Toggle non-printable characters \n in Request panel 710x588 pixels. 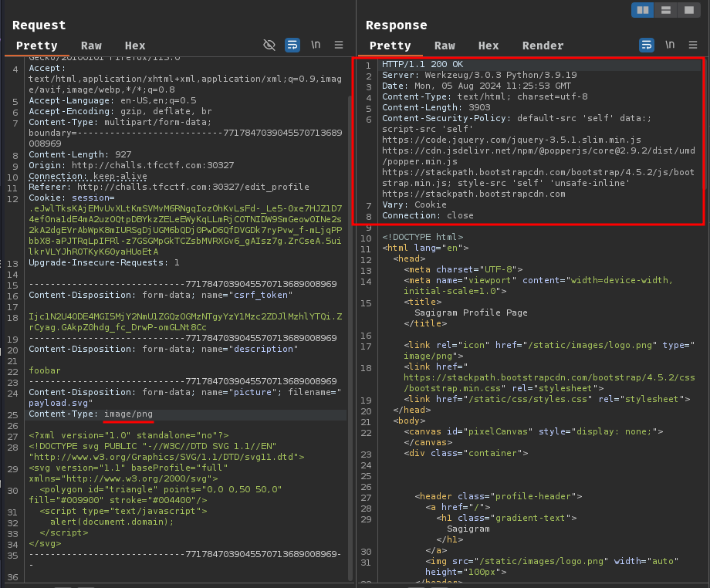point(316,45)
